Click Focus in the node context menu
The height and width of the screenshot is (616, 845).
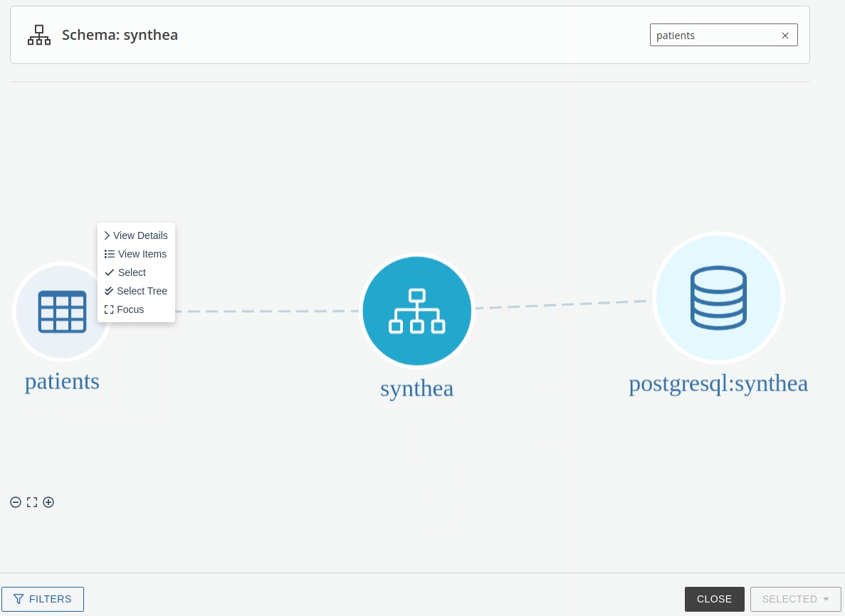click(x=130, y=309)
